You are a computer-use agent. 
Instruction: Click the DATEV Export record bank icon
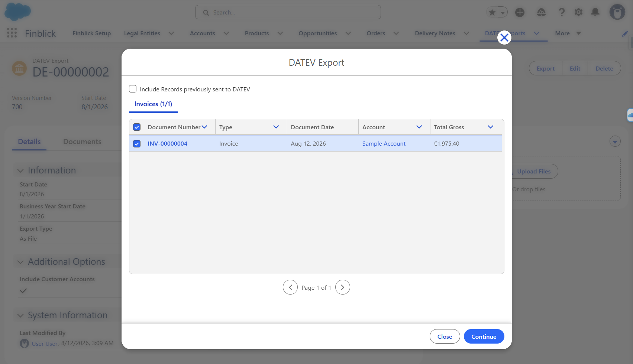coord(19,68)
